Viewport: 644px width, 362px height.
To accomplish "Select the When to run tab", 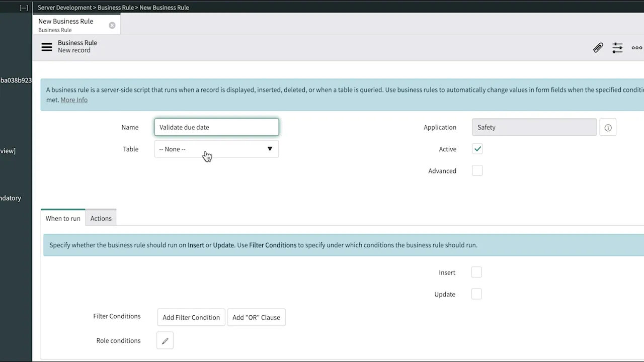I will (x=62, y=218).
